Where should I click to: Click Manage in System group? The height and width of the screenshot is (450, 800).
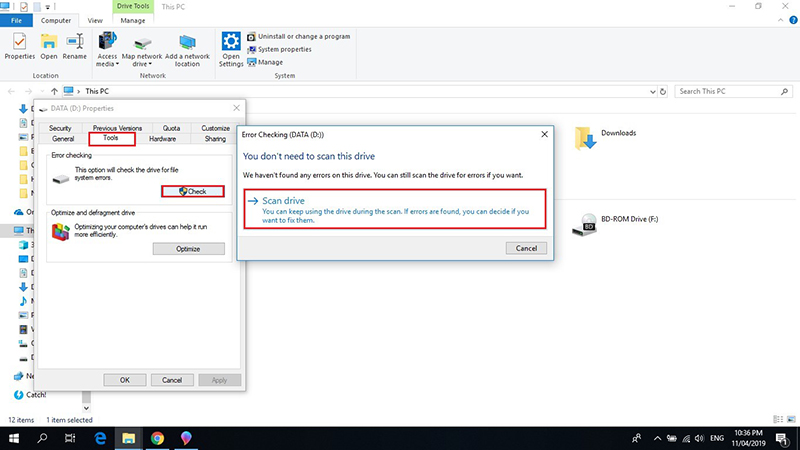[x=265, y=62]
